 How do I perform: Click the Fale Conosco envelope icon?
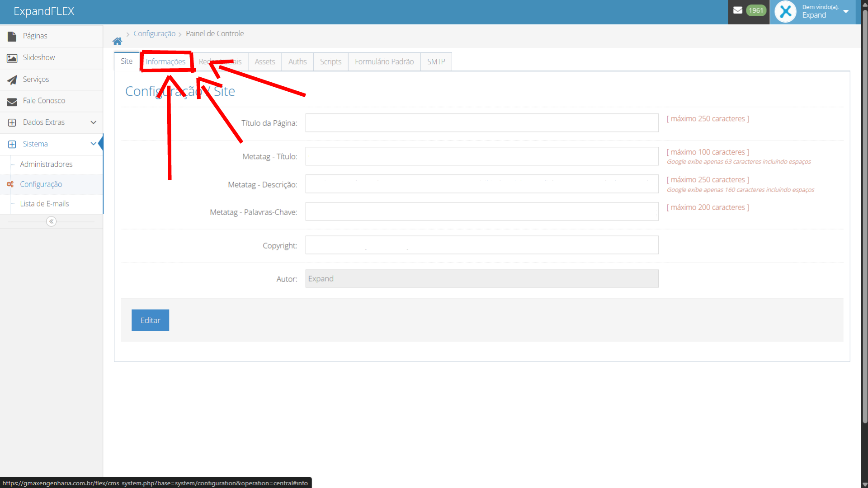click(12, 101)
